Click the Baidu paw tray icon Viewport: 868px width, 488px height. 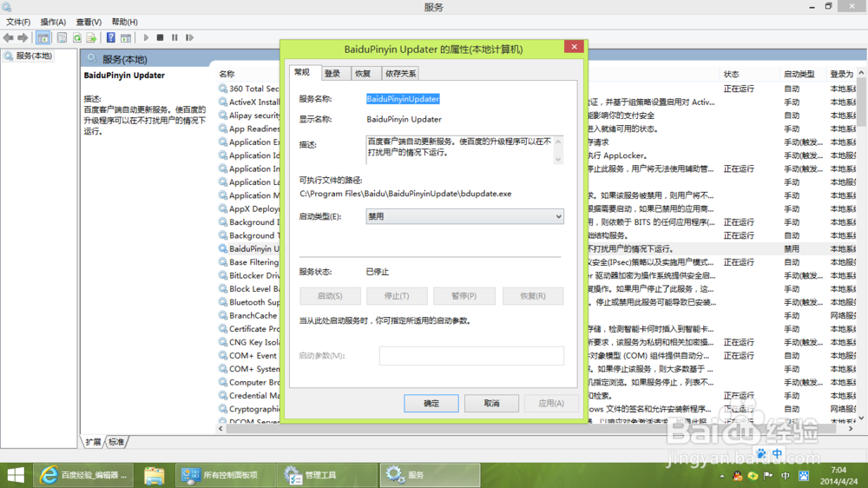[x=803, y=476]
